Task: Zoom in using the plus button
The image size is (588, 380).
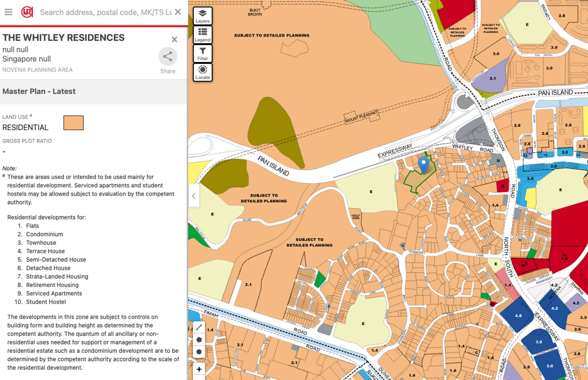Action: pos(199,369)
